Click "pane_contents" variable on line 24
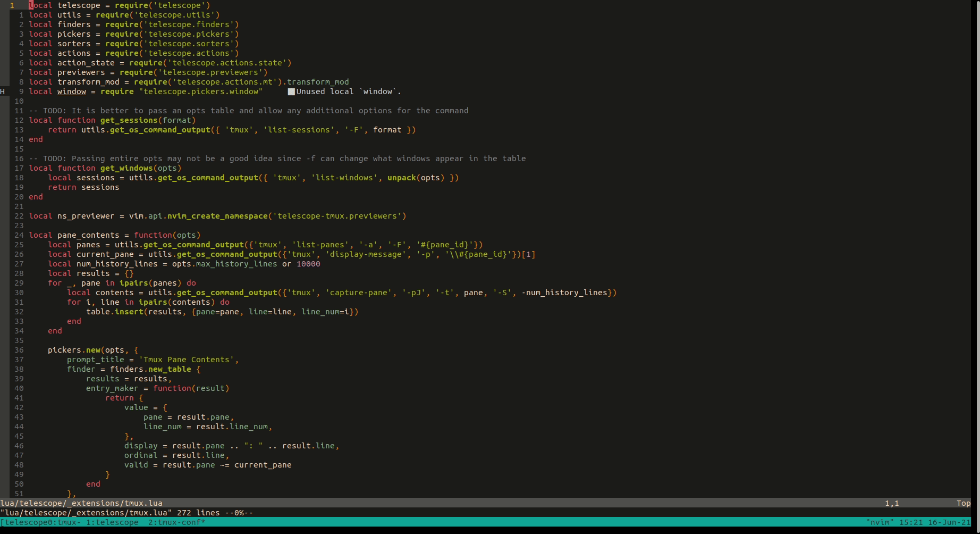 point(88,235)
